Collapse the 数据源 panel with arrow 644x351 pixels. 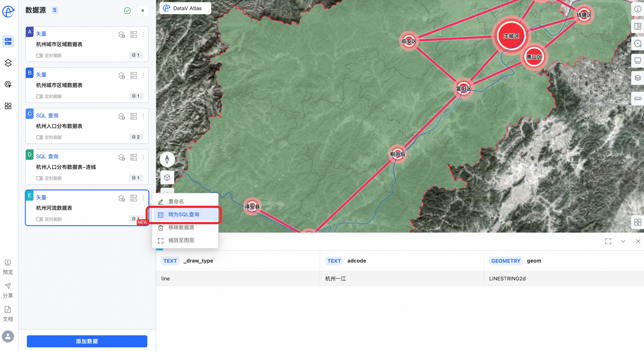point(142,11)
